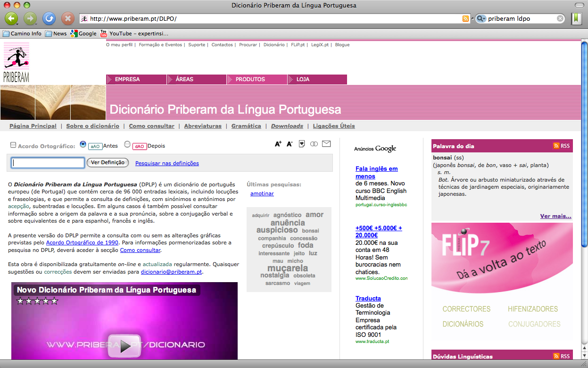Click the aAO badge icon

click(95, 146)
